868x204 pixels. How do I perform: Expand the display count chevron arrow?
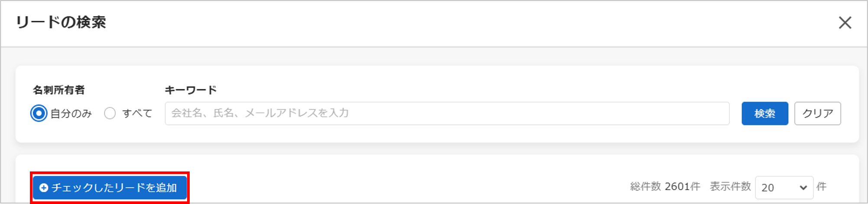click(x=803, y=188)
